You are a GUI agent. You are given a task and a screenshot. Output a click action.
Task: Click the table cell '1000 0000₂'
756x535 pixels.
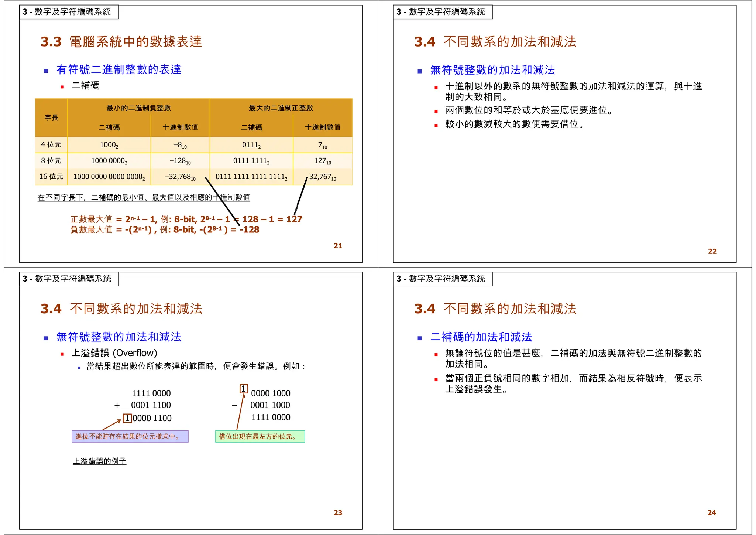click(x=109, y=161)
